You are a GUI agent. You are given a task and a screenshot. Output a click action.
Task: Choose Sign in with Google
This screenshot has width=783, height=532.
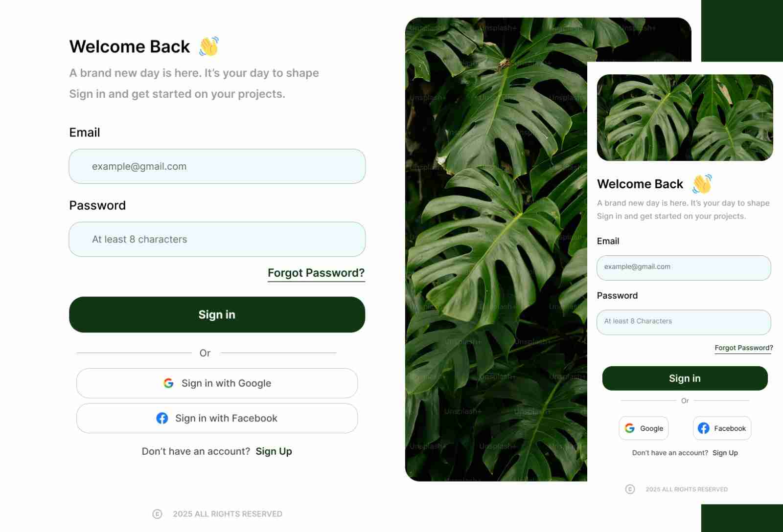click(217, 383)
